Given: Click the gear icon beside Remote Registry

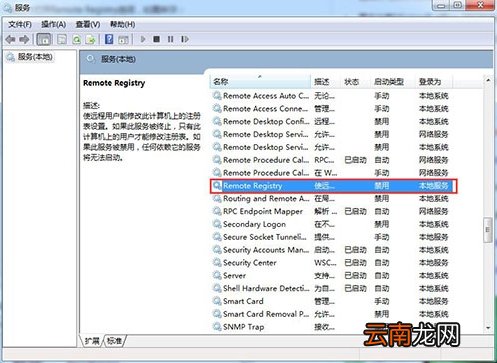Looking at the screenshot, I should 217,186.
